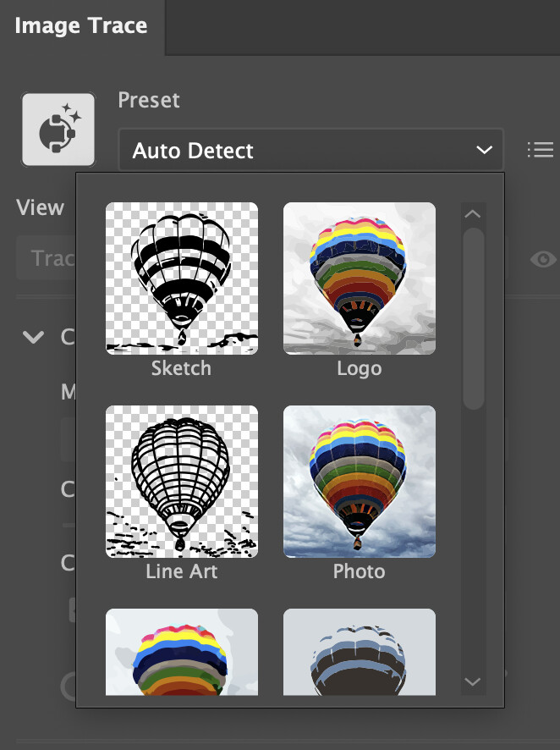Click the preset list scroll up arrow
560x750 pixels.
pyautogui.click(x=474, y=214)
